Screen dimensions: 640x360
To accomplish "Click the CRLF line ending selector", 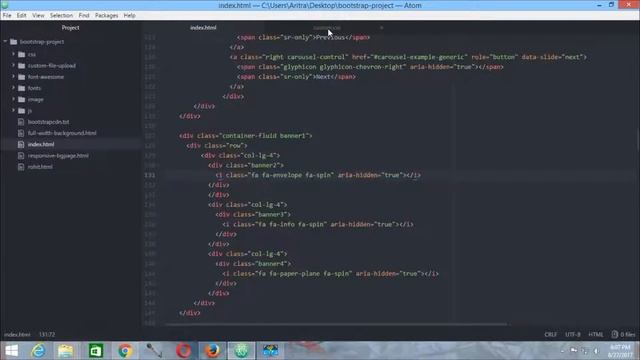I will (550, 334).
